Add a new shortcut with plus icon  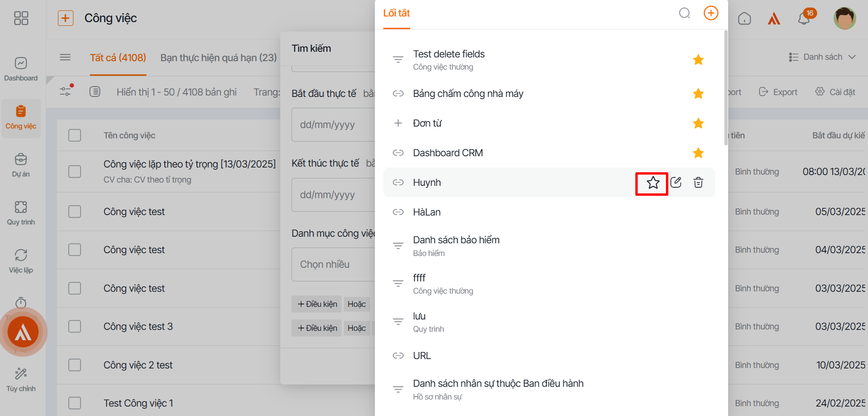pos(711,13)
